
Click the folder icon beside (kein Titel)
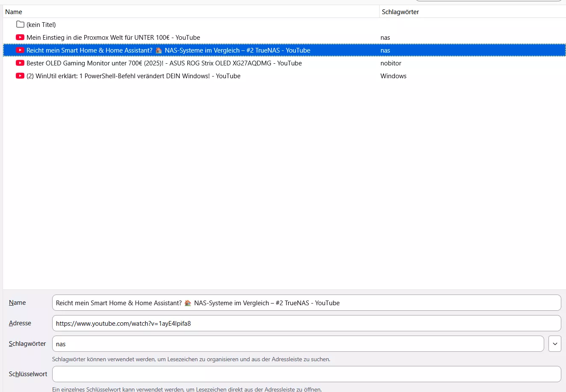point(20,24)
